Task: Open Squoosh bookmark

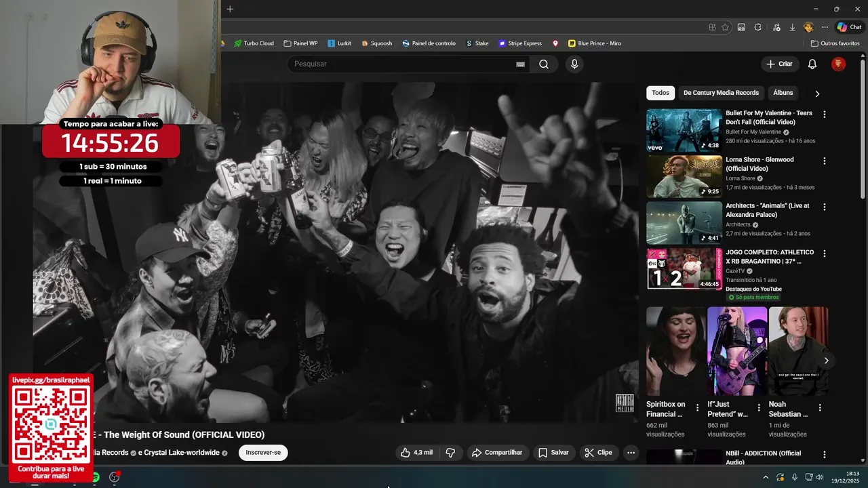Action: 376,43
